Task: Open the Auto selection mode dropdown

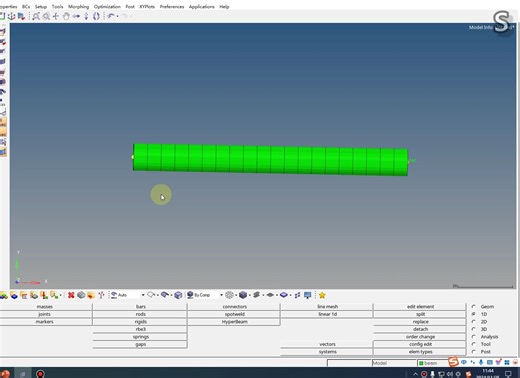Action: click(x=143, y=295)
